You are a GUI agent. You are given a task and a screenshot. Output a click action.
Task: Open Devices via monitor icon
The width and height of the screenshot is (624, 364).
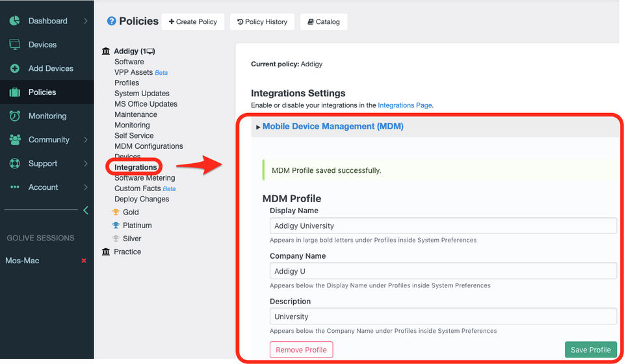pyautogui.click(x=15, y=45)
